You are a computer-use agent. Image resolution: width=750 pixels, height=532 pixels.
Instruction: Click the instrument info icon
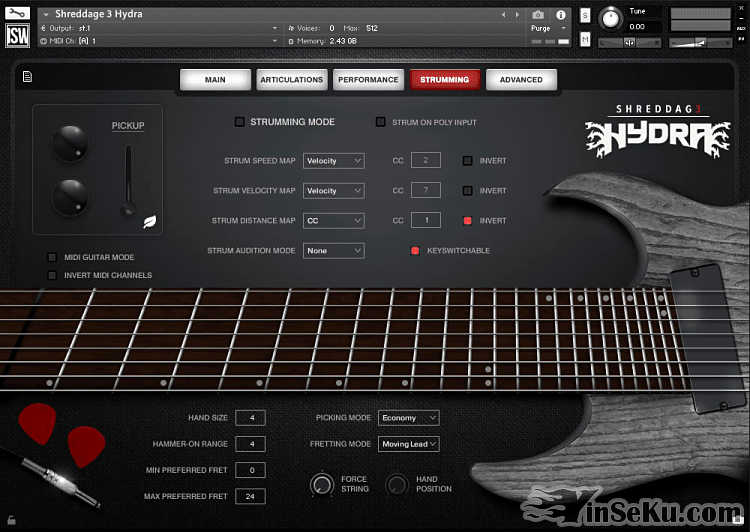(561, 15)
